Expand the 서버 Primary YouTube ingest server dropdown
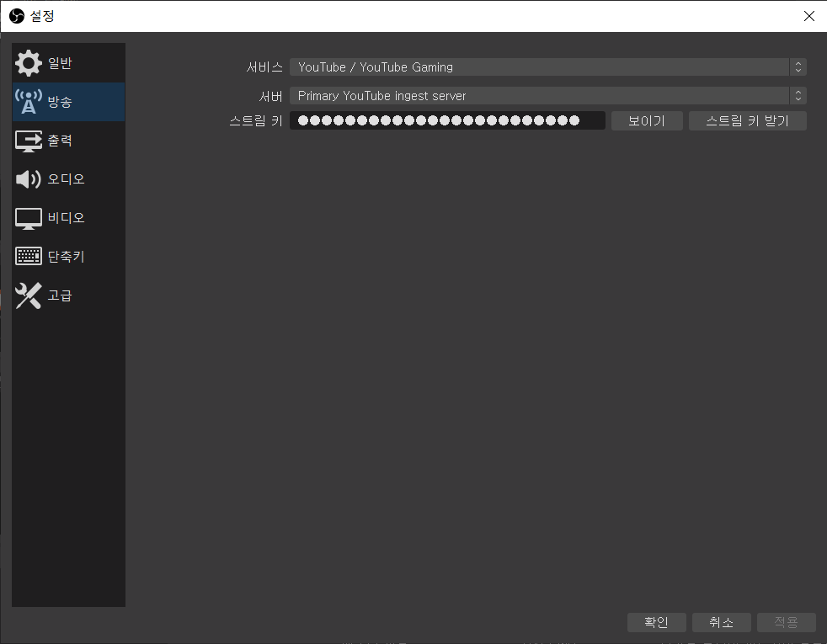Viewport: 827px width, 644px height. tap(539, 96)
